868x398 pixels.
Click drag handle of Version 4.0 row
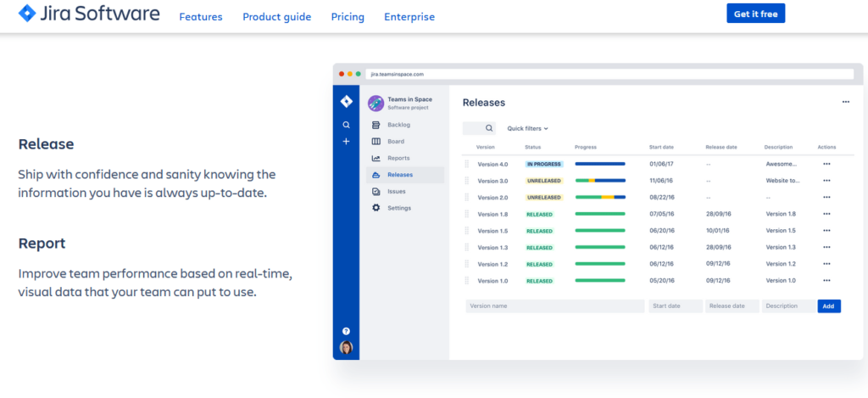coord(467,164)
